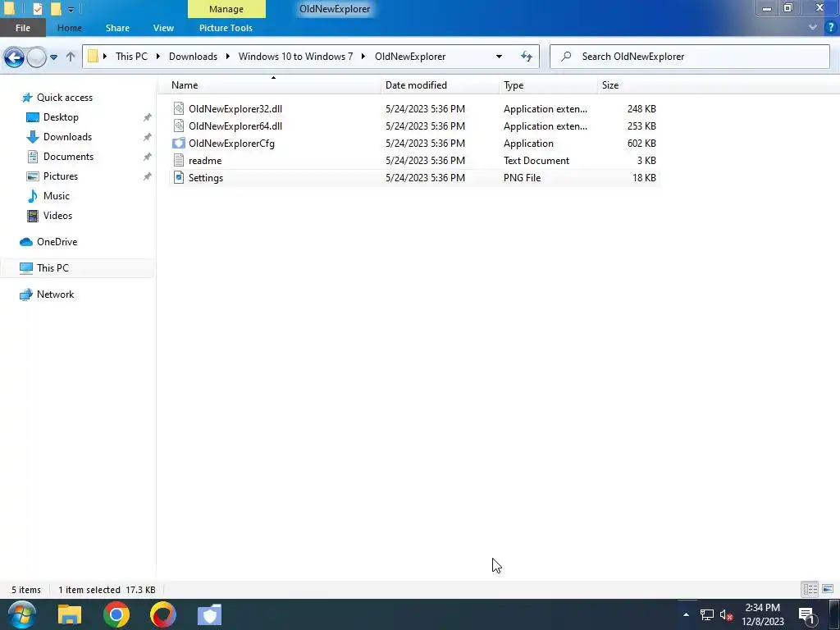This screenshot has height=630, width=840.
Task: Select readme text document icon
Action: point(178,160)
